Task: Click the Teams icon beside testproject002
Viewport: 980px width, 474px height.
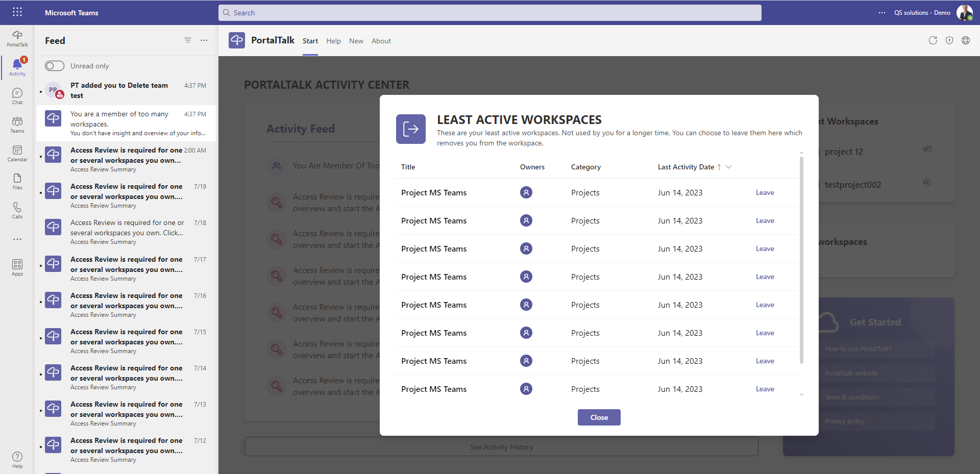Action: click(927, 182)
